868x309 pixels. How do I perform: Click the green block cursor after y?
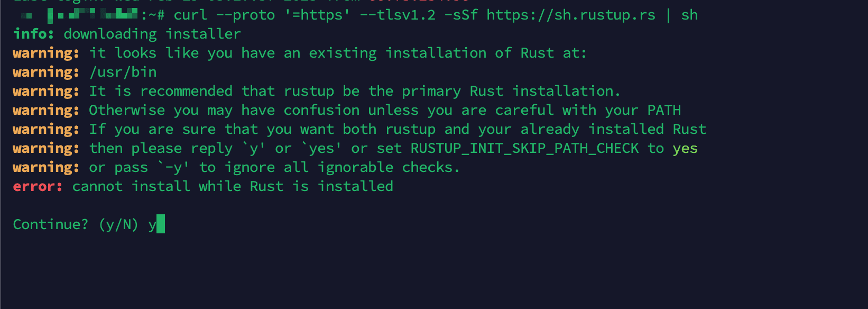click(x=161, y=224)
